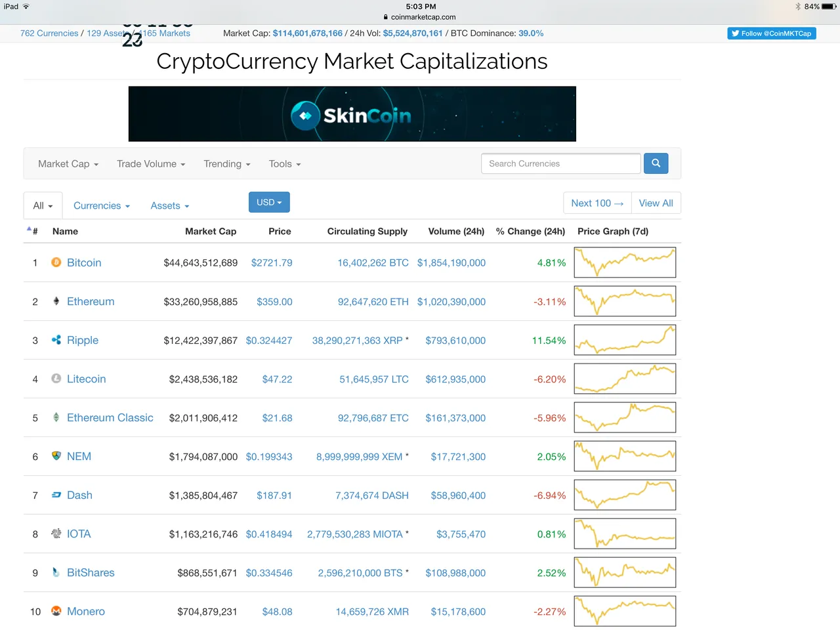Image resolution: width=840 pixels, height=630 pixels.
Task: Click Ethereum price $359.00
Action: 274,301
